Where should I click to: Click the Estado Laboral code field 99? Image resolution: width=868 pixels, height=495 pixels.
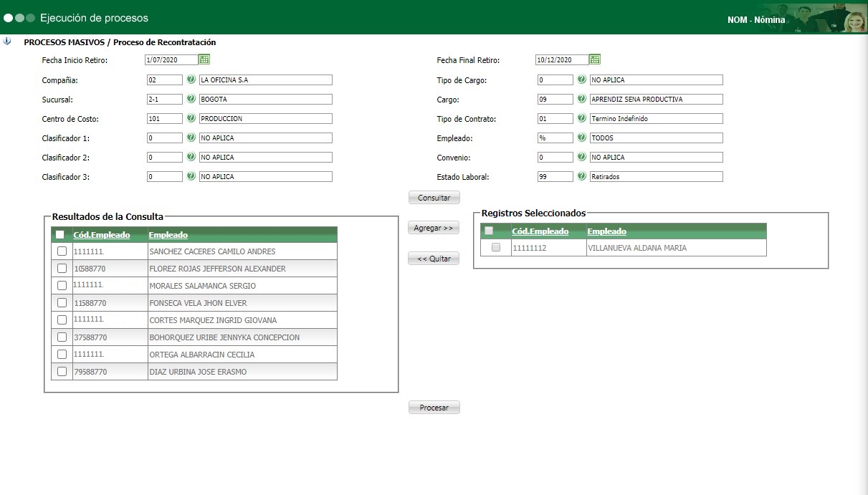point(555,176)
